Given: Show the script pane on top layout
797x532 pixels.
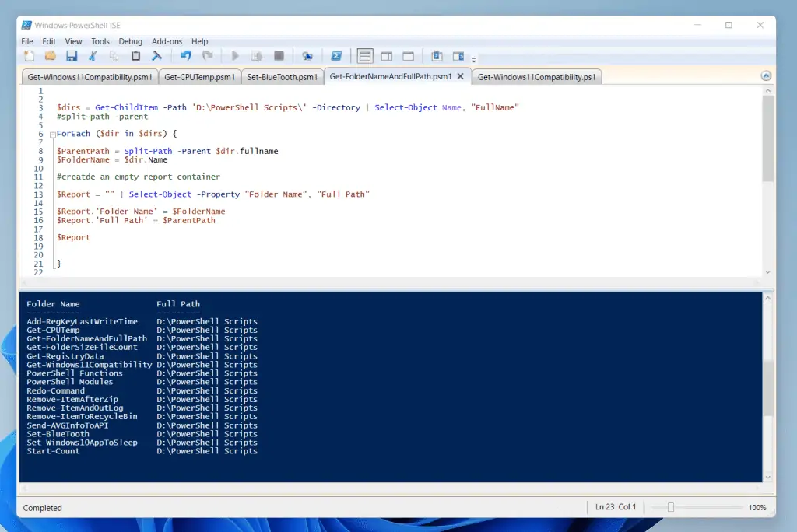Looking at the screenshot, I should [x=365, y=57].
